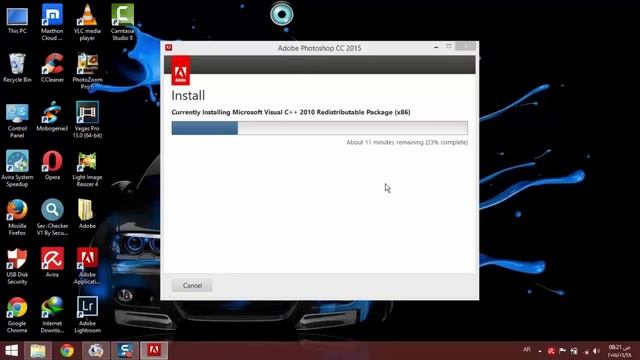The height and width of the screenshot is (360, 640).
Task: Open Chrome from the taskbar
Action: [x=67, y=351]
